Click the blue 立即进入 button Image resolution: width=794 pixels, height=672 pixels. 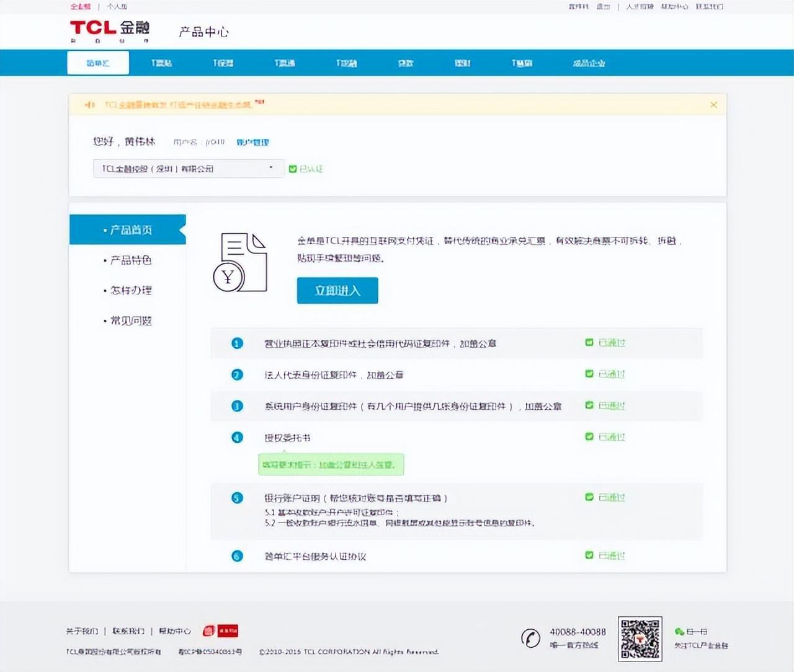337,291
